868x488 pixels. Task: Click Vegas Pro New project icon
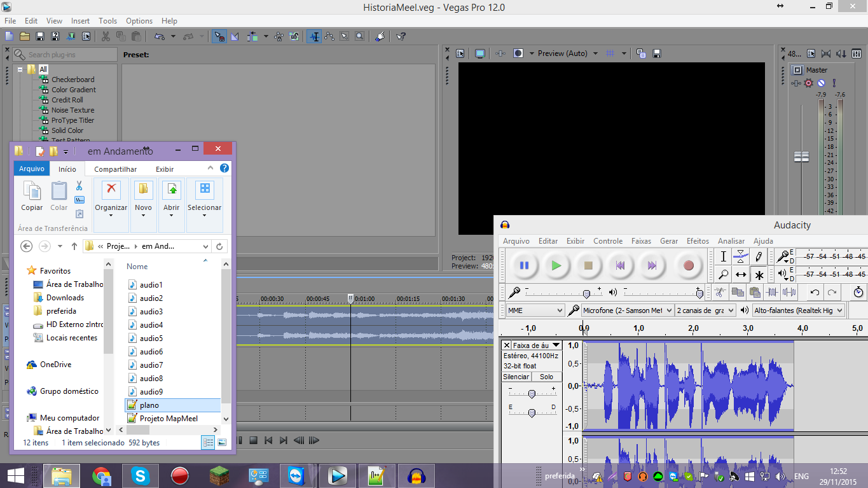pyautogui.click(x=10, y=36)
